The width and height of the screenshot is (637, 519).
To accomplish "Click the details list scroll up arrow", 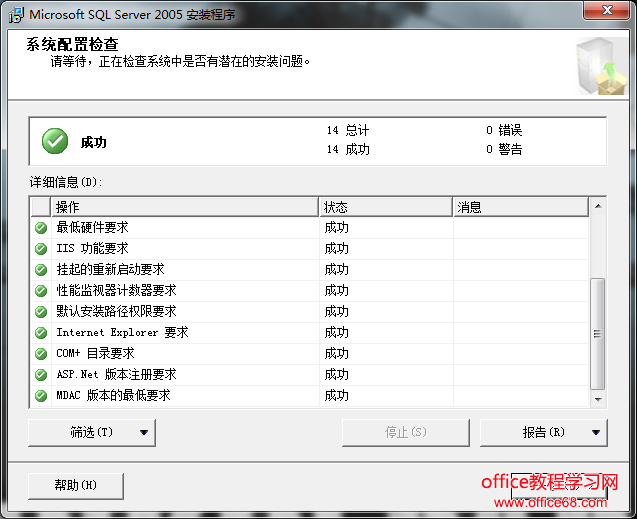I will 598,206.
